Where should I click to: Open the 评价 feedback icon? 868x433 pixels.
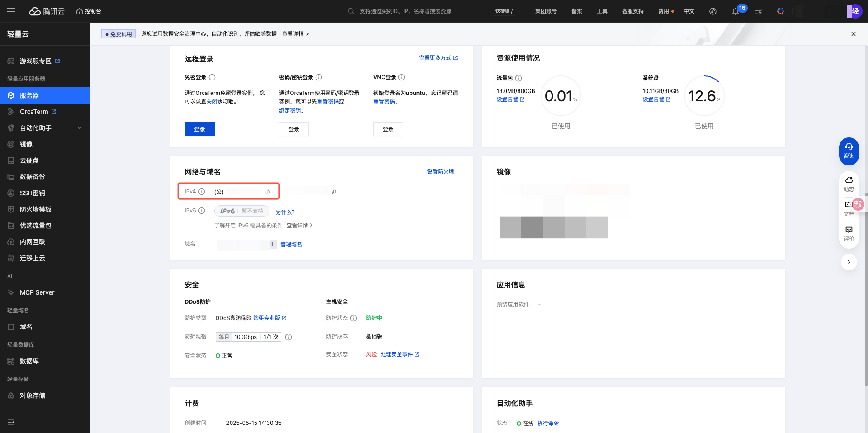(849, 233)
